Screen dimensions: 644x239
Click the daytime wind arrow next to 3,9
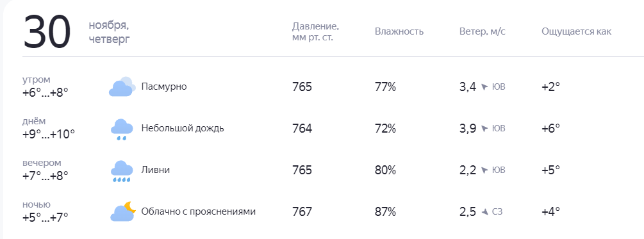pos(484,129)
